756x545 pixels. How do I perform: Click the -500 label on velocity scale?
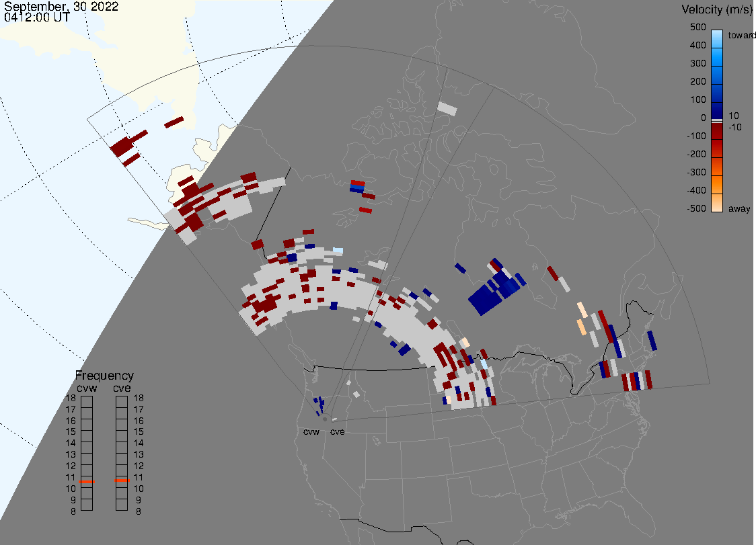click(696, 208)
